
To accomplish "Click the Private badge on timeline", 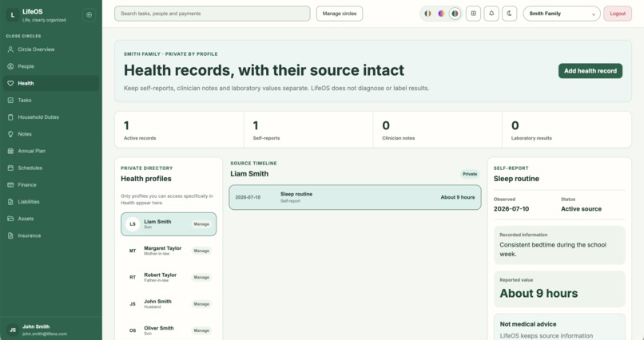I will point(470,174).
